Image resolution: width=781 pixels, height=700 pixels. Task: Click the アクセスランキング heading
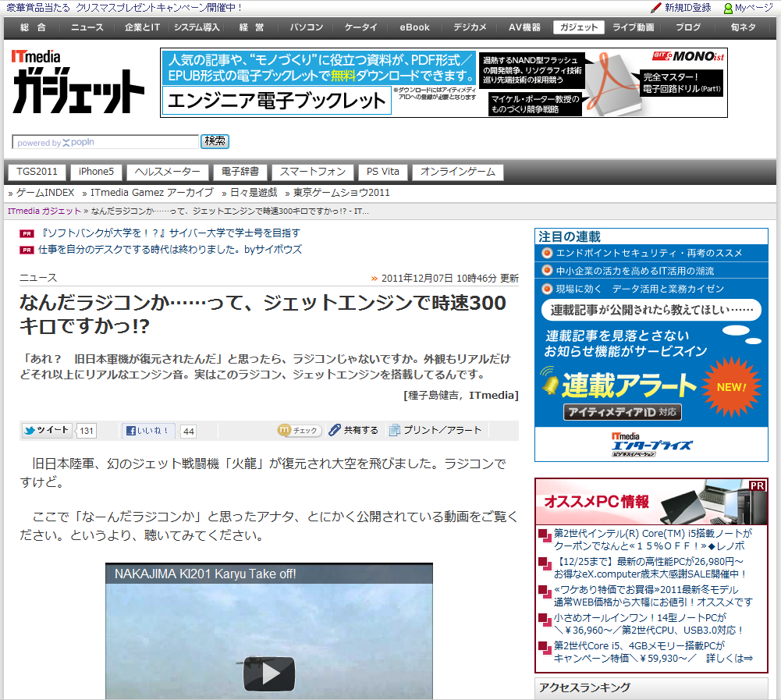(584, 688)
